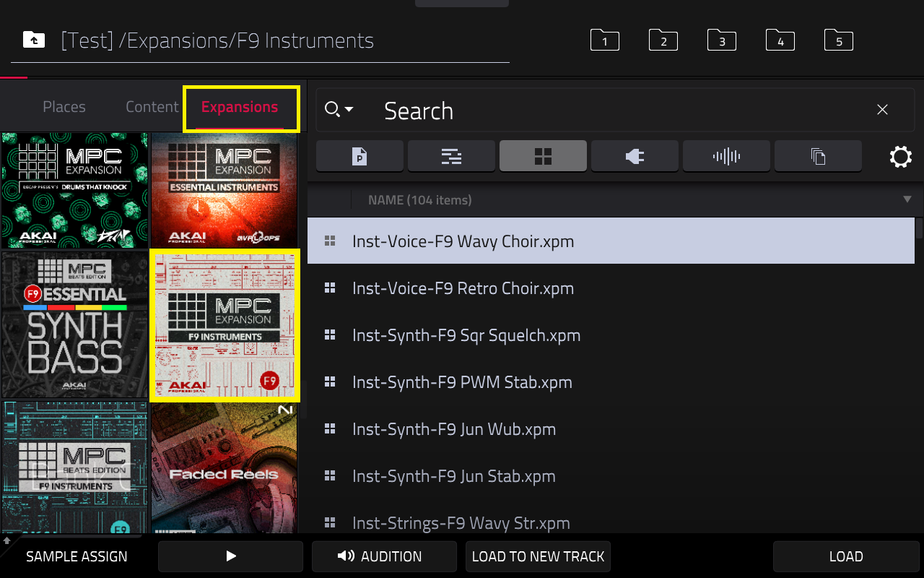This screenshot has width=924, height=578.
Task: Select Inst-Synth-F9 Sqr Squelch.xpm
Action: (611, 335)
